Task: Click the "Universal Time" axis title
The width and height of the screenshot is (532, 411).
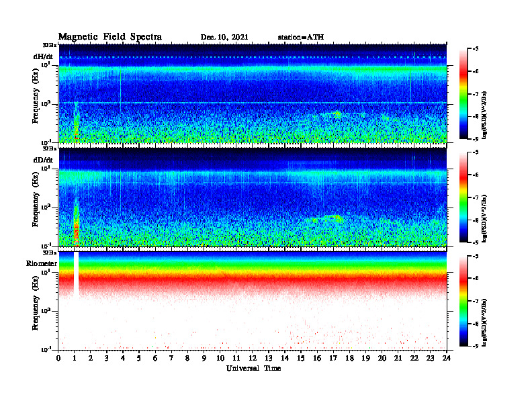Action: (x=253, y=368)
